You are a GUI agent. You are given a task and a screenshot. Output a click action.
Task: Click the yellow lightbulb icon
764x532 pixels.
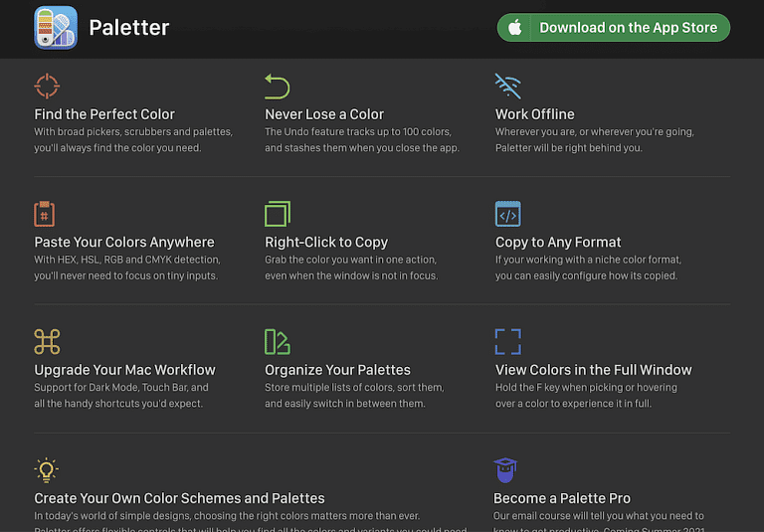[47, 470]
